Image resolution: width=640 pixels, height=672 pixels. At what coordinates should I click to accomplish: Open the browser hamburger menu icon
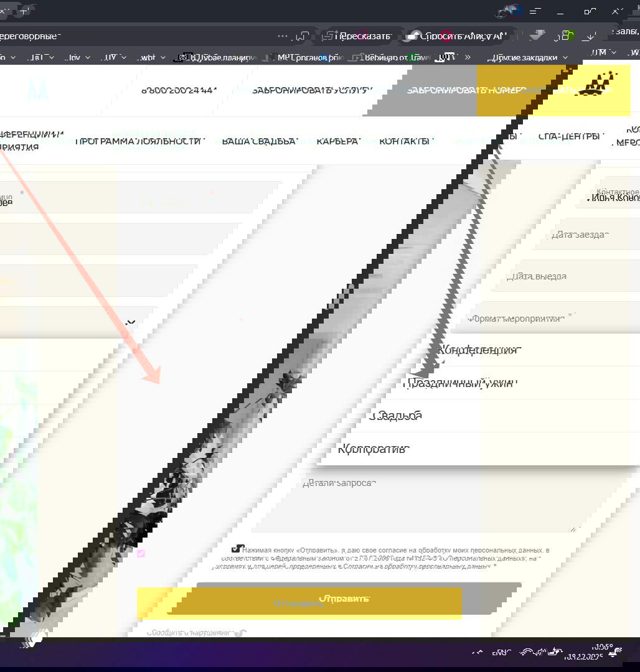pos(533,11)
